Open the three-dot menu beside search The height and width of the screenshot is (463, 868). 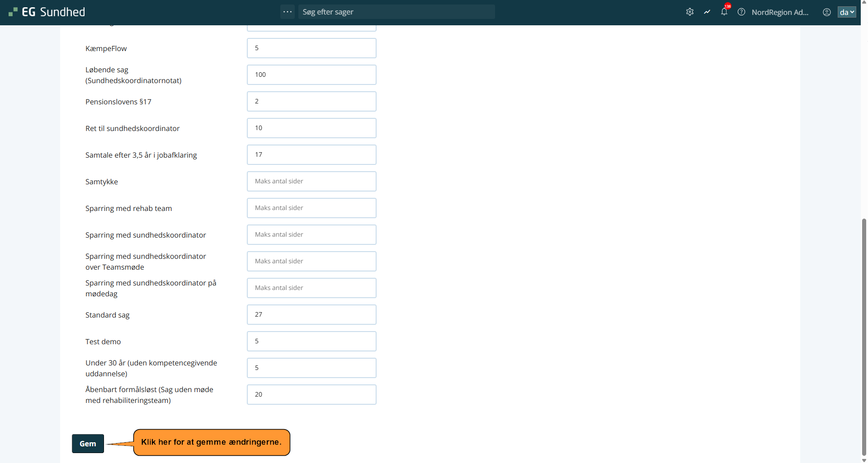coord(288,12)
